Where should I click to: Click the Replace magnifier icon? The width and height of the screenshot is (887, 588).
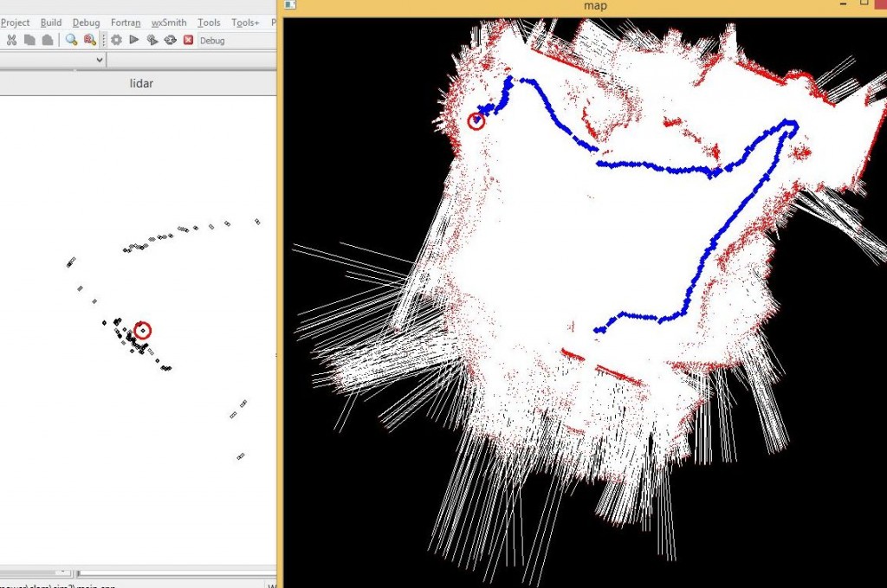[x=89, y=40]
